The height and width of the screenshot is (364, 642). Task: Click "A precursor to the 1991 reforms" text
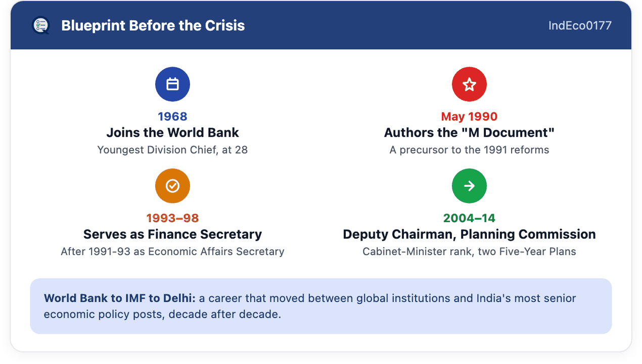(x=469, y=150)
